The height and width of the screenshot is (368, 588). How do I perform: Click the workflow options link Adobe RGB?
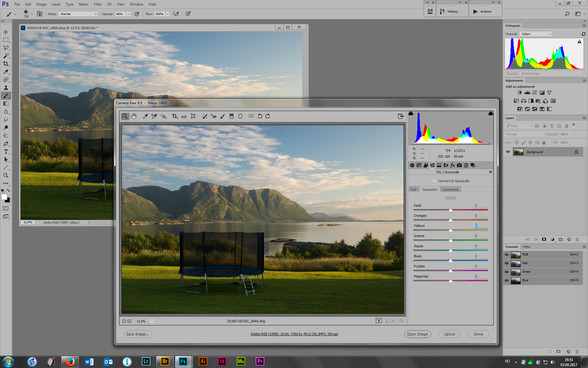point(294,334)
